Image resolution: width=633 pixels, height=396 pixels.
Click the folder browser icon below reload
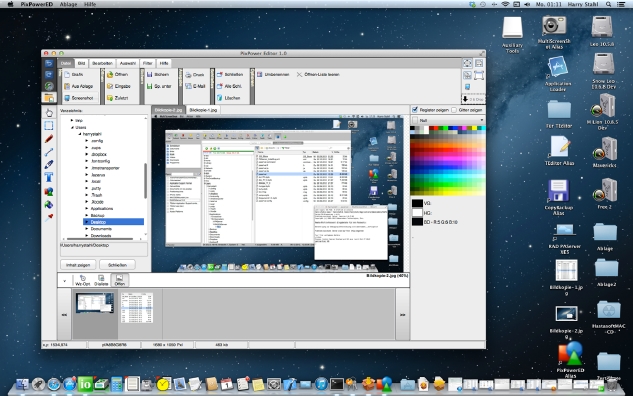coord(49,97)
